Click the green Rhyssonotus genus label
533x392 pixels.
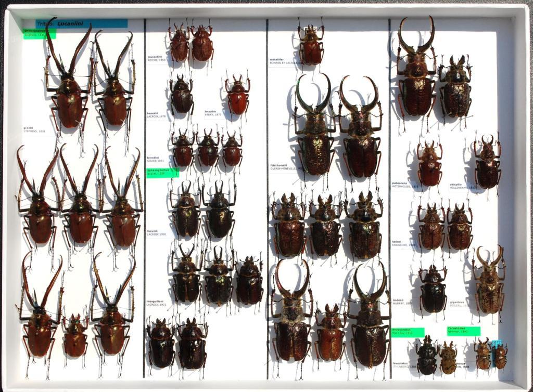[x=408, y=332]
